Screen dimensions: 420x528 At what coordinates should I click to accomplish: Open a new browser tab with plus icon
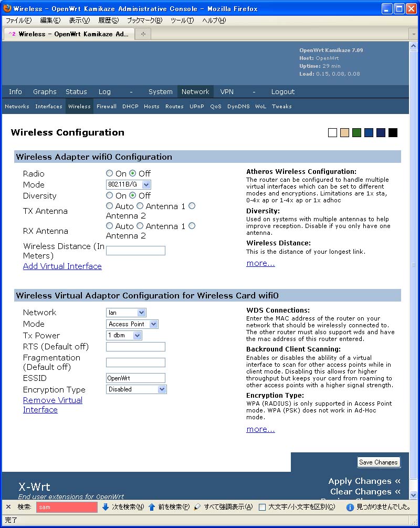point(143,34)
